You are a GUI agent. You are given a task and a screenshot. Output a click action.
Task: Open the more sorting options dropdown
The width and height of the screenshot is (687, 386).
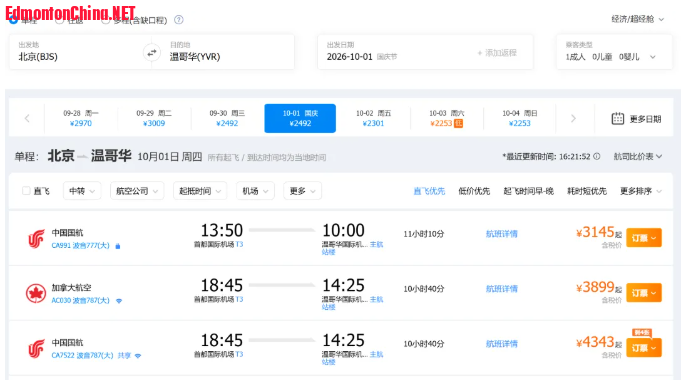click(x=641, y=191)
